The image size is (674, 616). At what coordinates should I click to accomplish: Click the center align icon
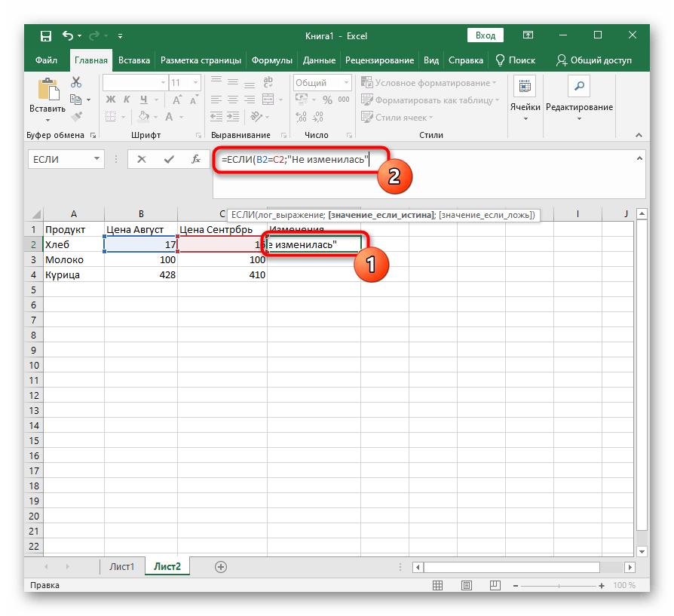click(232, 100)
